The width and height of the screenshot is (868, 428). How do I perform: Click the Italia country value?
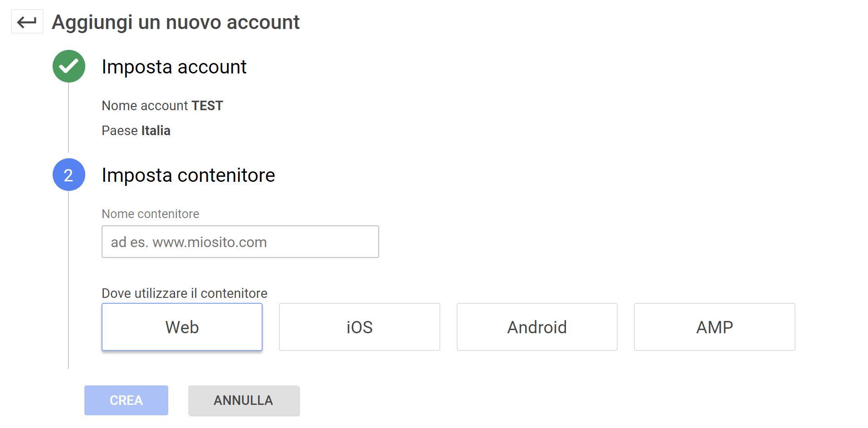[156, 131]
